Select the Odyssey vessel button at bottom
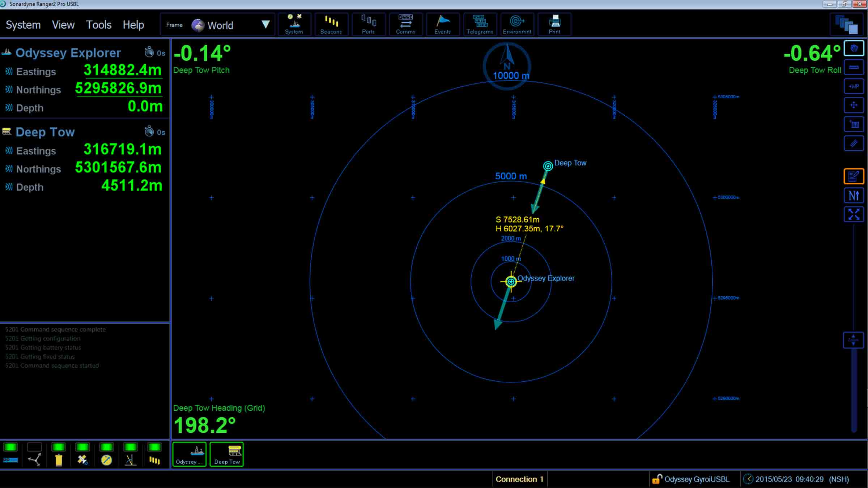Image resolution: width=868 pixels, height=488 pixels. pyautogui.click(x=190, y=454)
